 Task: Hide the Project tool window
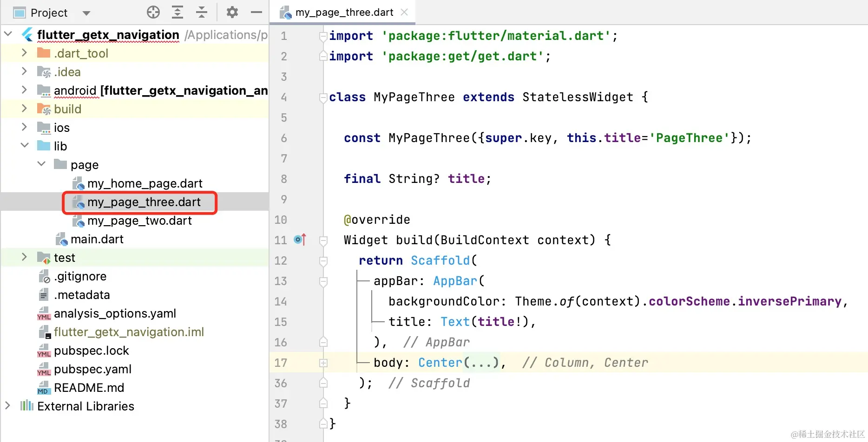tap(256, 13)
